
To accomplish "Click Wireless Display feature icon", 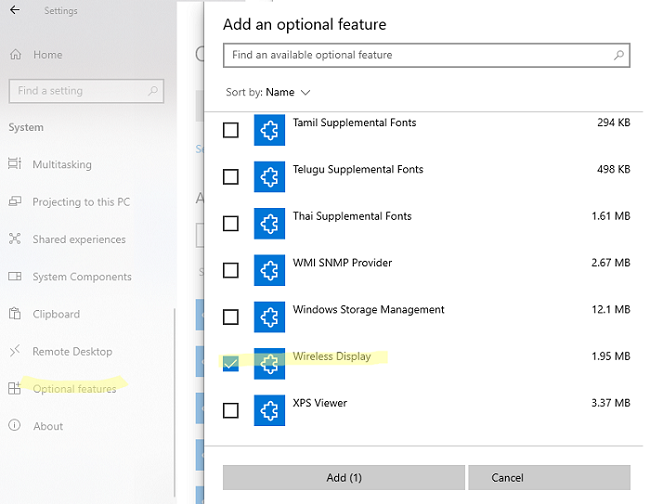I will pos(269,364).
